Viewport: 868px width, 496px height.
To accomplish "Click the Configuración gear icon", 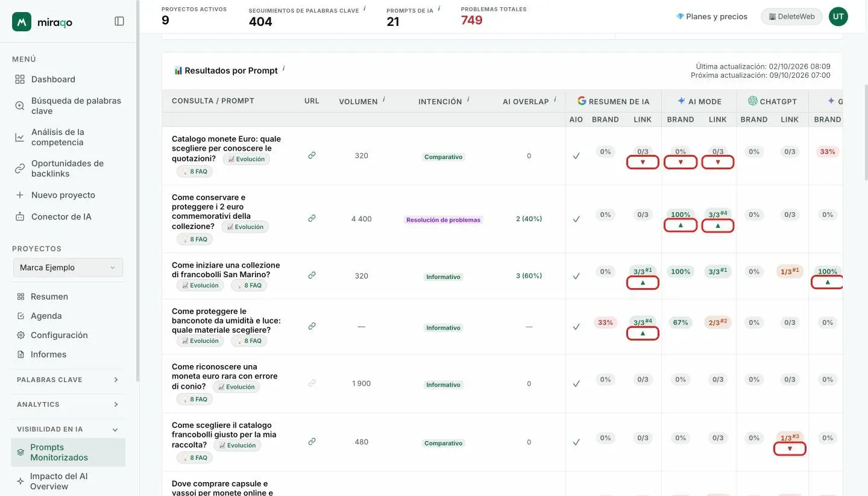I will pyautogui.click(x=21, y=335).
